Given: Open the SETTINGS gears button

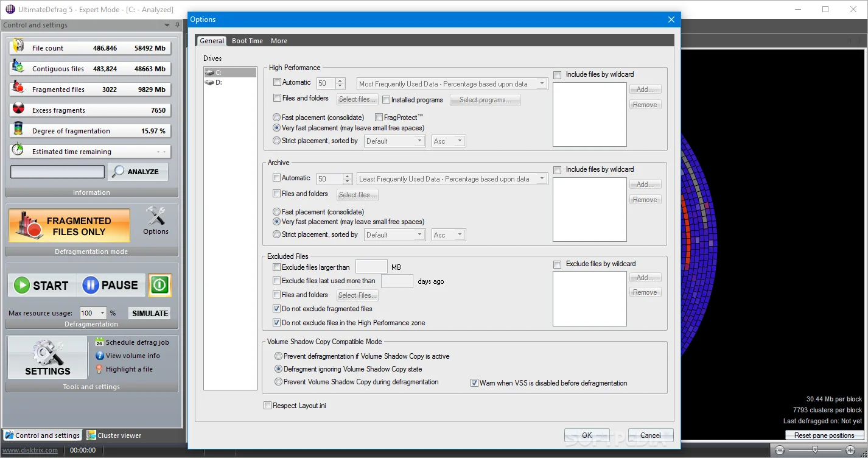Looking at the screenshot, I should coord(47,358).
